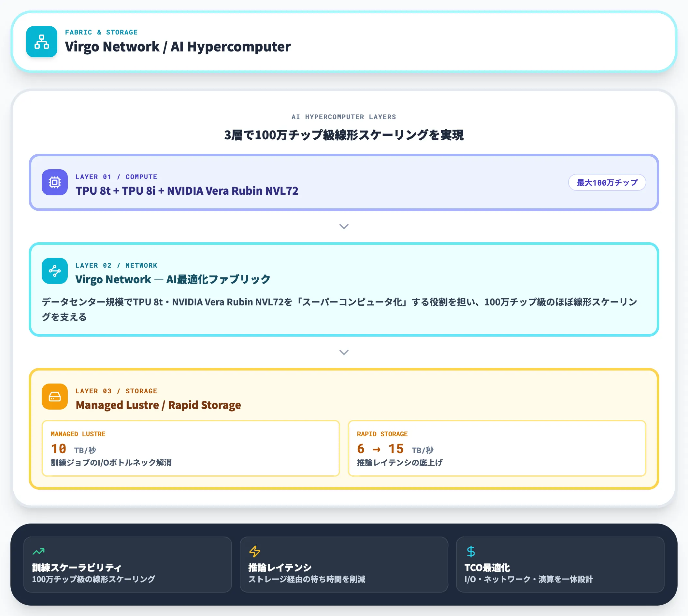This screenshot has width=688, height=616.
Task: Expand the chevron below the Network layer
Action: [x=344, y=352]
